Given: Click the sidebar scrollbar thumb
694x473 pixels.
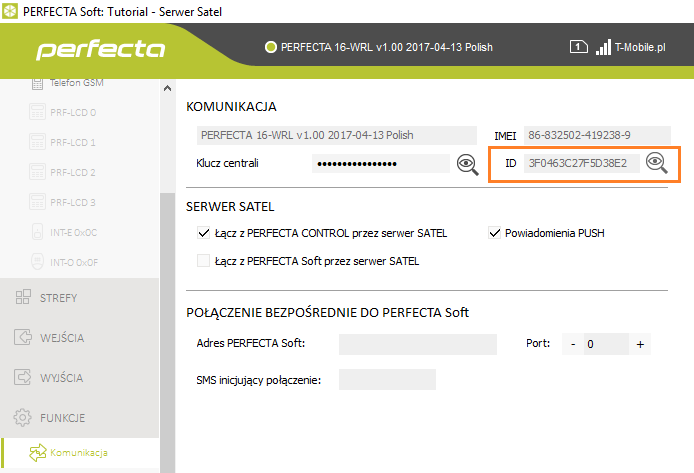Looking at the screenshot, I should pyautogui.click(x=167, y=332).
